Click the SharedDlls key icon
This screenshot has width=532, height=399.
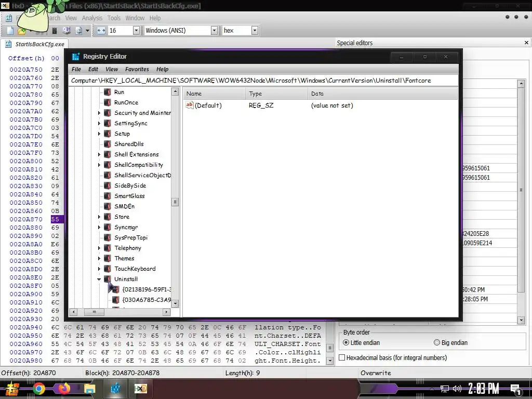click(x=107, y=144)
